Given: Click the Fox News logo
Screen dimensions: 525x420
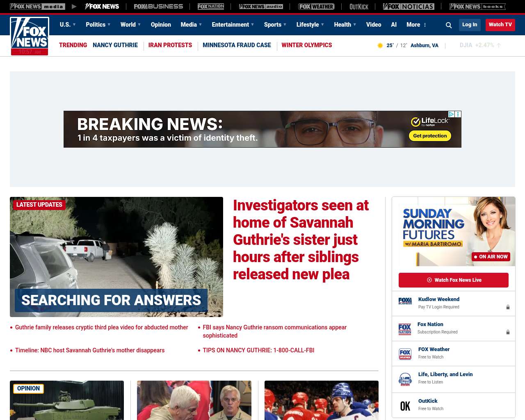Looking at the screenshot, I should tap(30, 36).
